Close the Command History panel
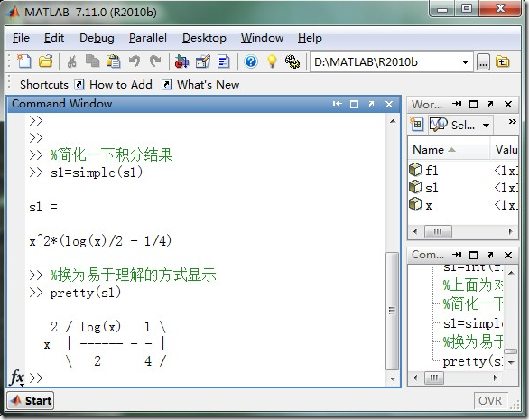Image resolution: width=529 pixels, height=420 pixels. coord(508,255)
